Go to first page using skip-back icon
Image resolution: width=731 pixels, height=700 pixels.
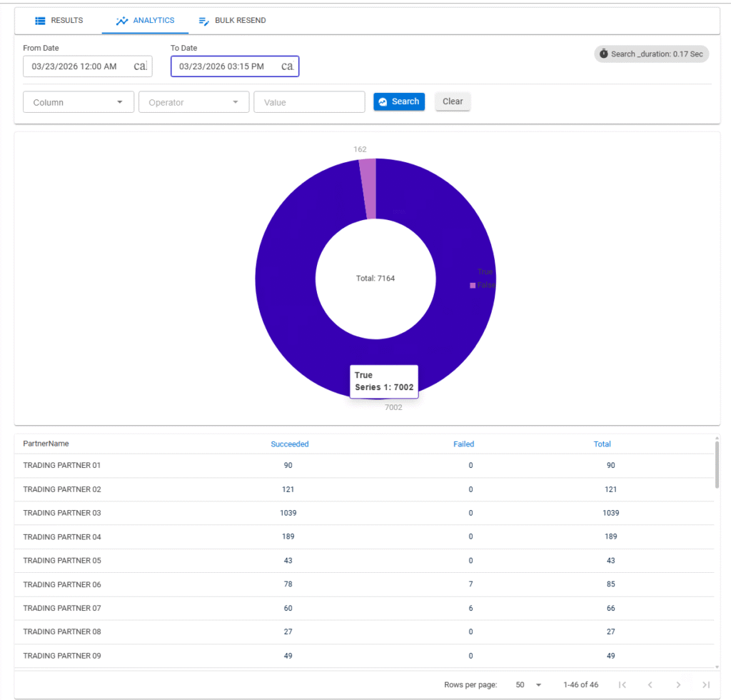pos(622,684)
